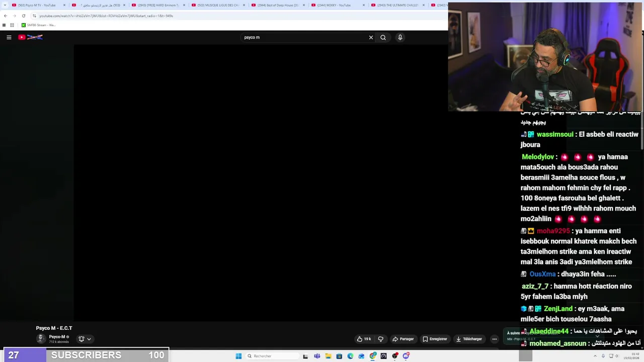Clear the search box with the X
The width and height of the screenshot is (644, 362).
371,37
